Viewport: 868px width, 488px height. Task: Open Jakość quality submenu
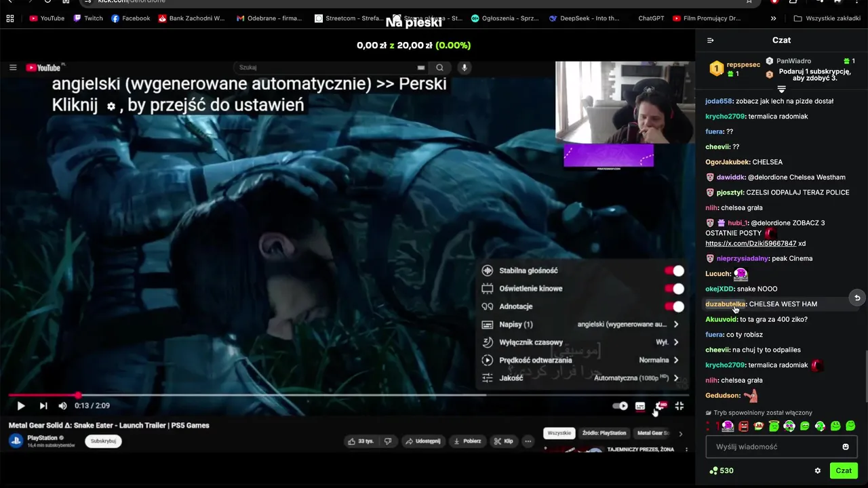(580, 378)
